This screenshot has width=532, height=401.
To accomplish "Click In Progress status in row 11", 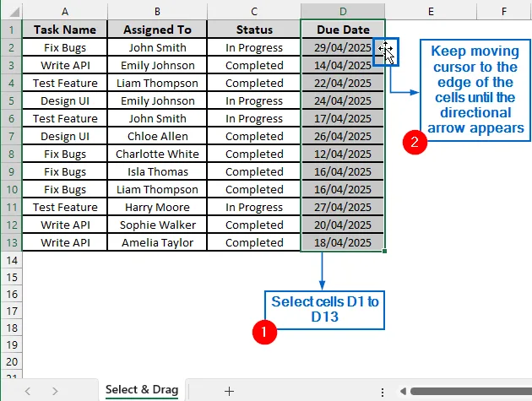I will point(254,207).
